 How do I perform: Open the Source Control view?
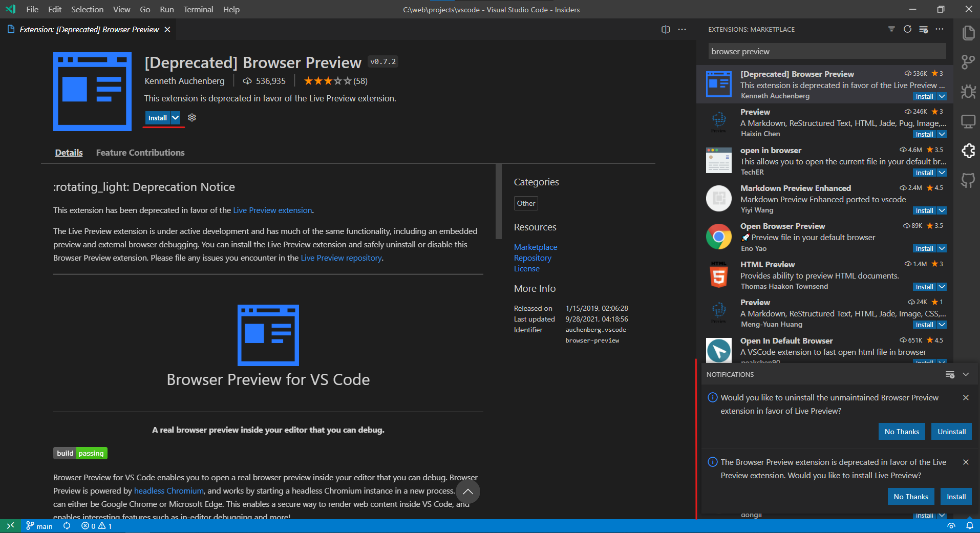(x=968, y=62)
